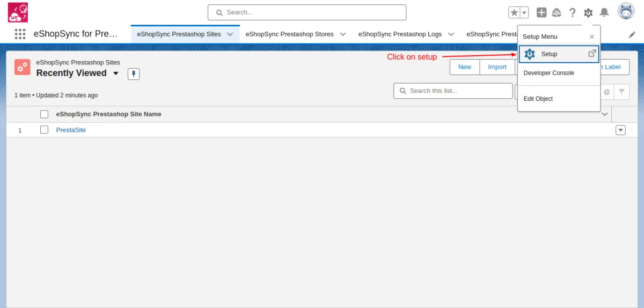Open the user profile avatar
The image size is (644, 308).
tap(626, 11)
